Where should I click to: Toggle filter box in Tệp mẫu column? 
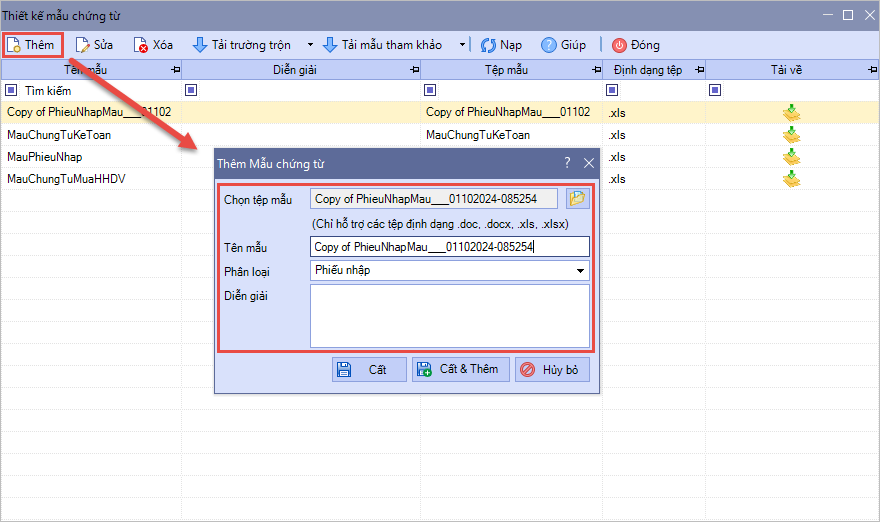pos(430,91)
